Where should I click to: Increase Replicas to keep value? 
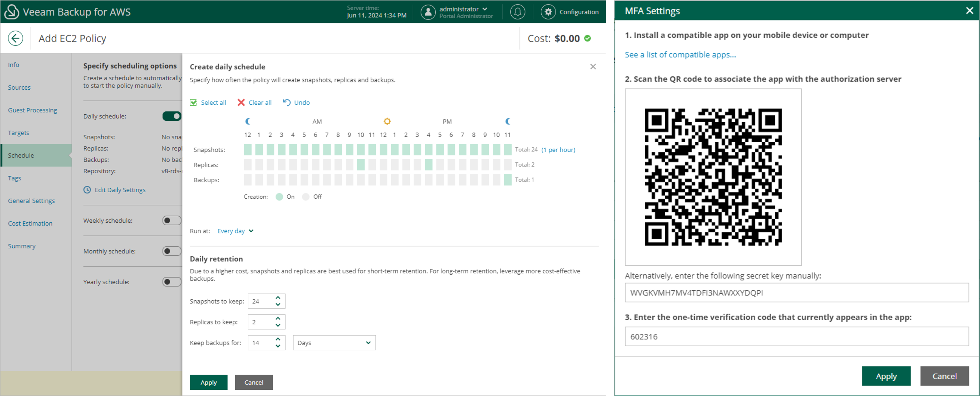[x=278, y=318]
